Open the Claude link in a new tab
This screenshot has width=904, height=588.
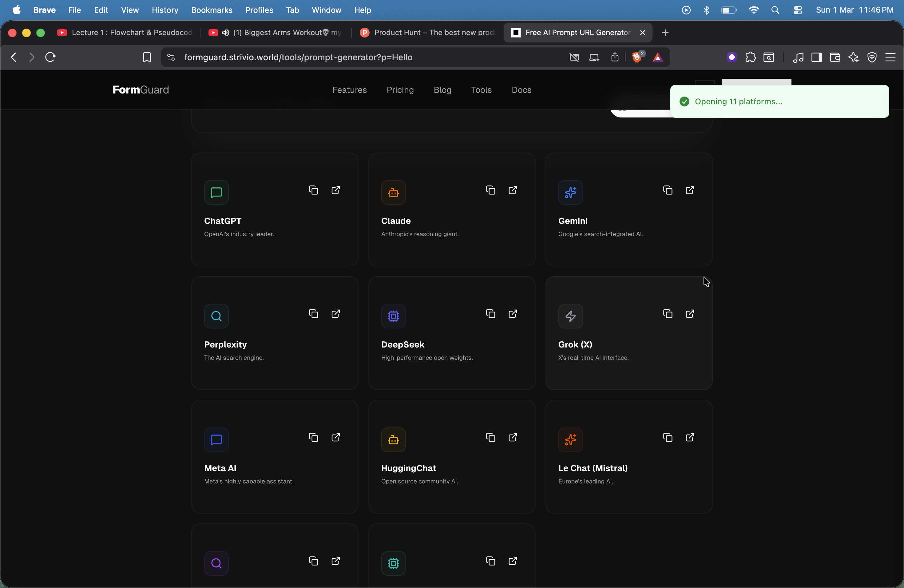[x=513, y=190]
